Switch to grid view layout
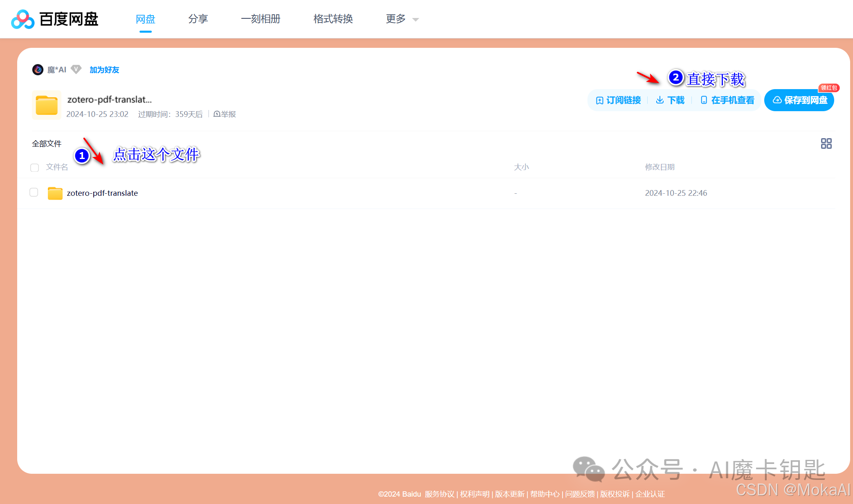 [x=826, y=143]
